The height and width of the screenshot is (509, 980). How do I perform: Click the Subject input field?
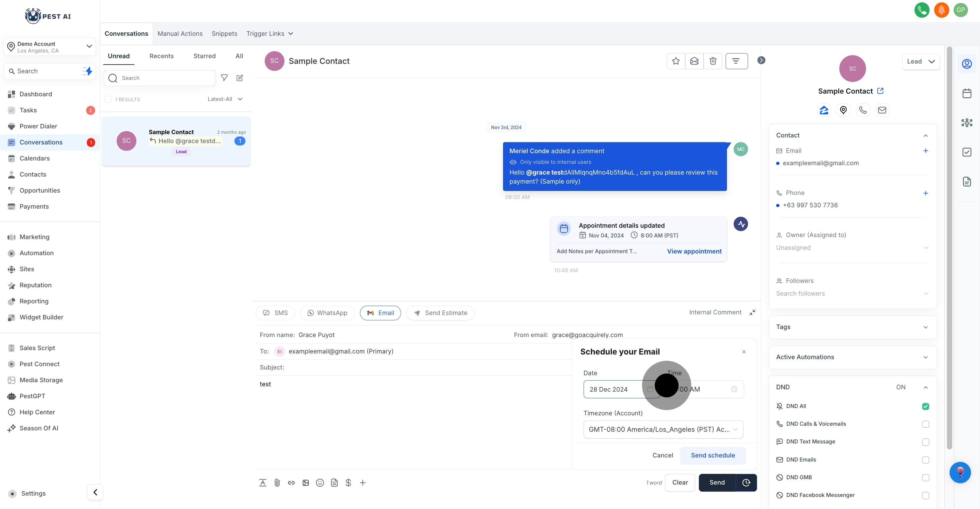click(x=418, y=367)
